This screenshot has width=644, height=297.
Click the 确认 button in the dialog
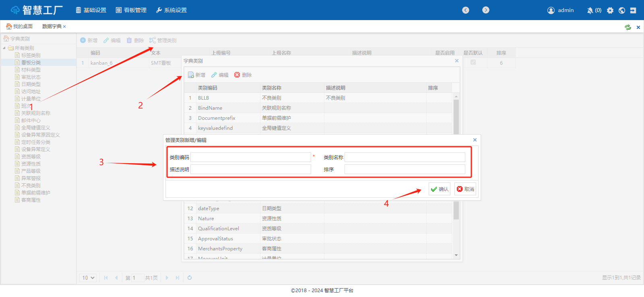(x=440, y=189)
